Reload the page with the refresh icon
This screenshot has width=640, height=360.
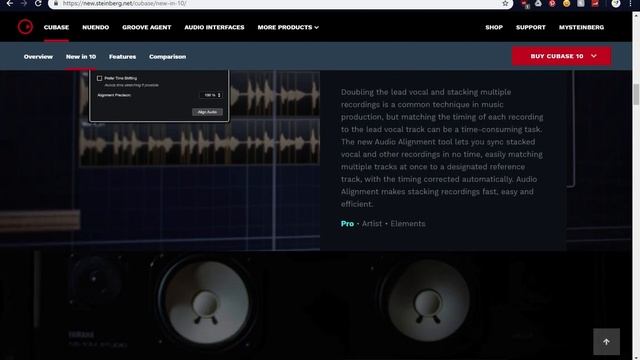(38, 3)
